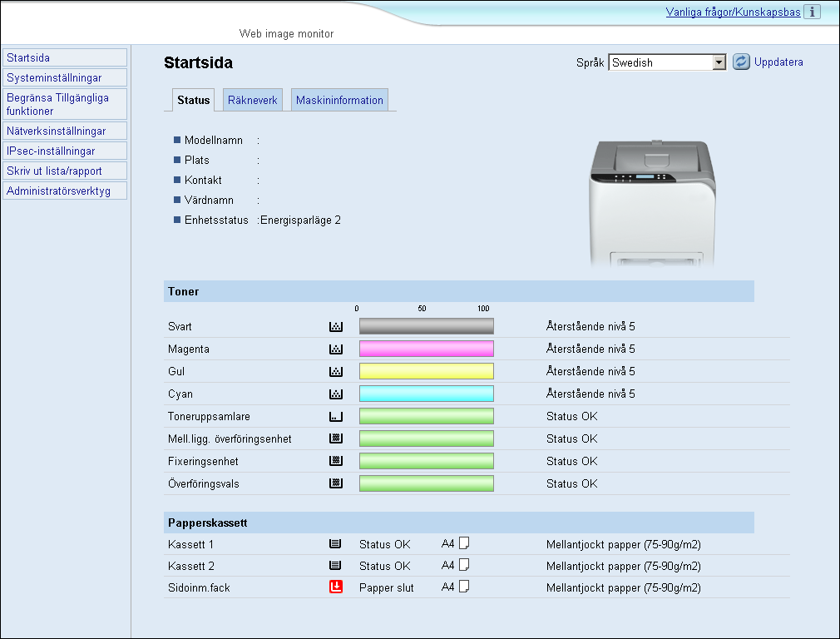This screenshot has height=639, width=840.
Task: Click the Magenta toner level bar
Action: (x=427, y=349)
